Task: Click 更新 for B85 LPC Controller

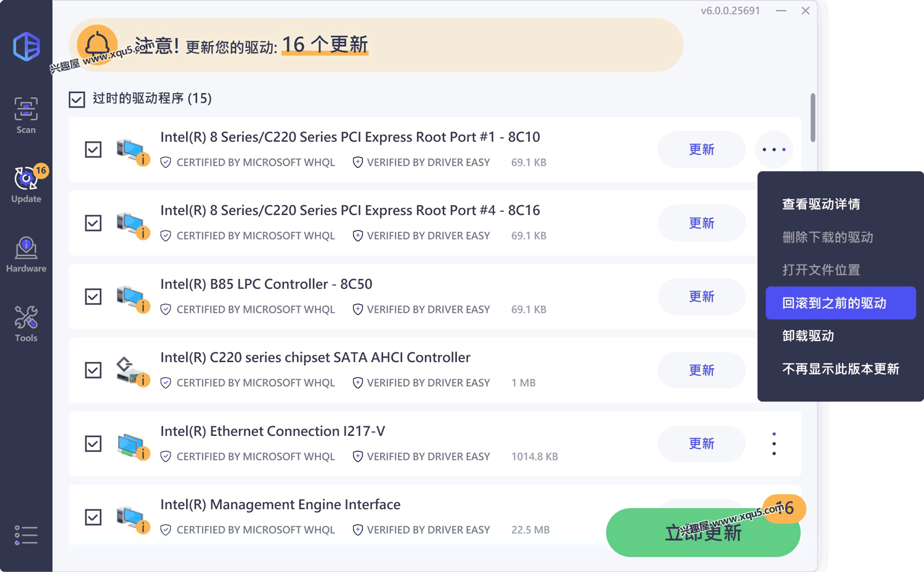Action: click(701, 297)
